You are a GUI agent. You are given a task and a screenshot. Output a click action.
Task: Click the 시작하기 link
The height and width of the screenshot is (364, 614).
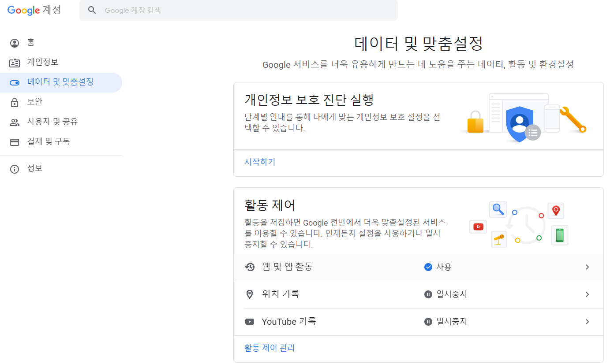(260, 162)
